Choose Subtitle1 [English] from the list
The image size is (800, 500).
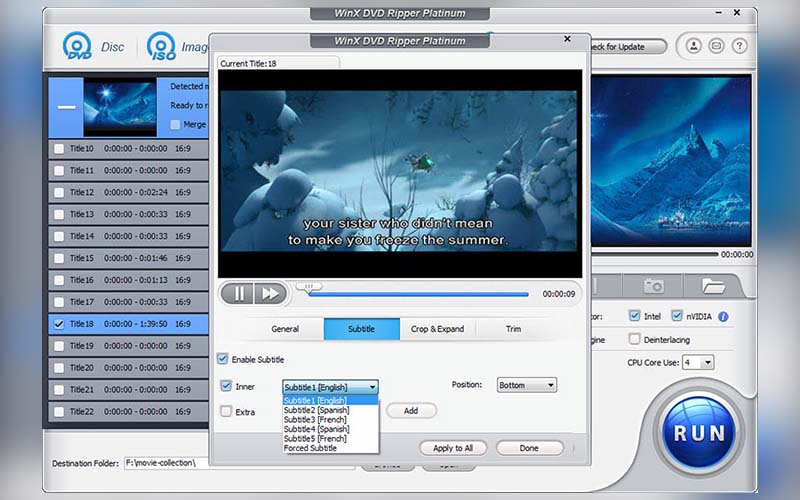(331, 401)
